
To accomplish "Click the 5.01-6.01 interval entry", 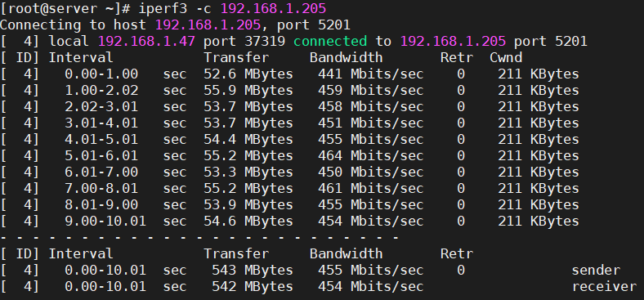I will (x=101, y=156).
